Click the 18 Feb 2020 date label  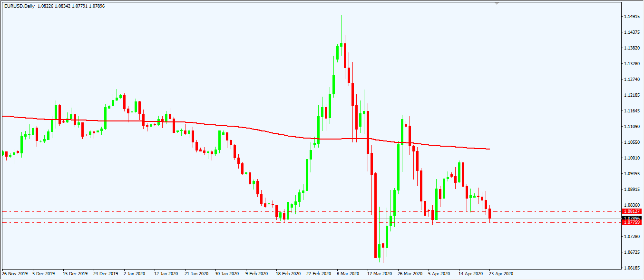(x=288, y=274)
